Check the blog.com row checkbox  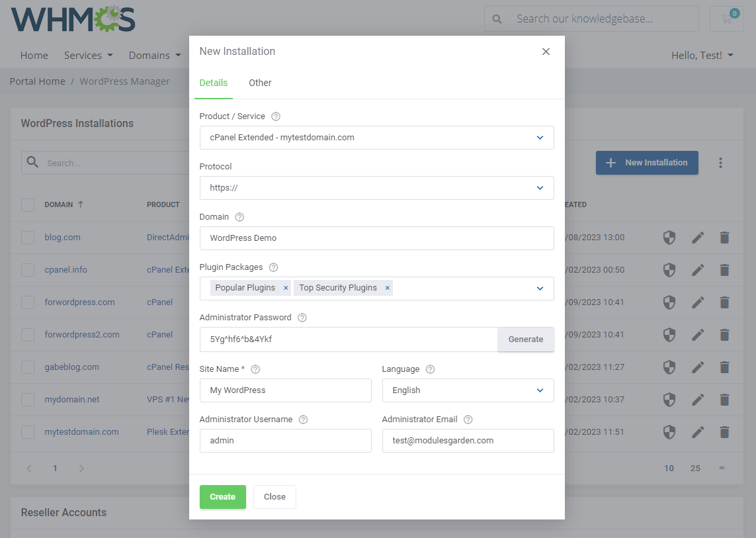[28, 238]
